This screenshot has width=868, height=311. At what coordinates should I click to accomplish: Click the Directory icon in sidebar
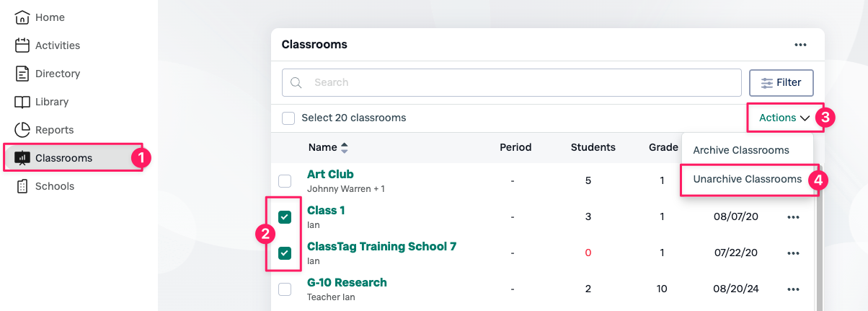pos(22,74)
